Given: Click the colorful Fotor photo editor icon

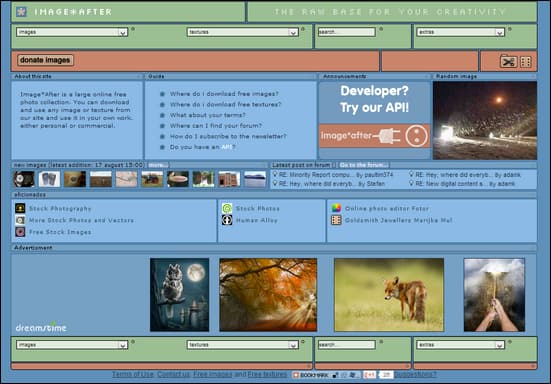Looking at the screenshot, I should coord(336,208).
